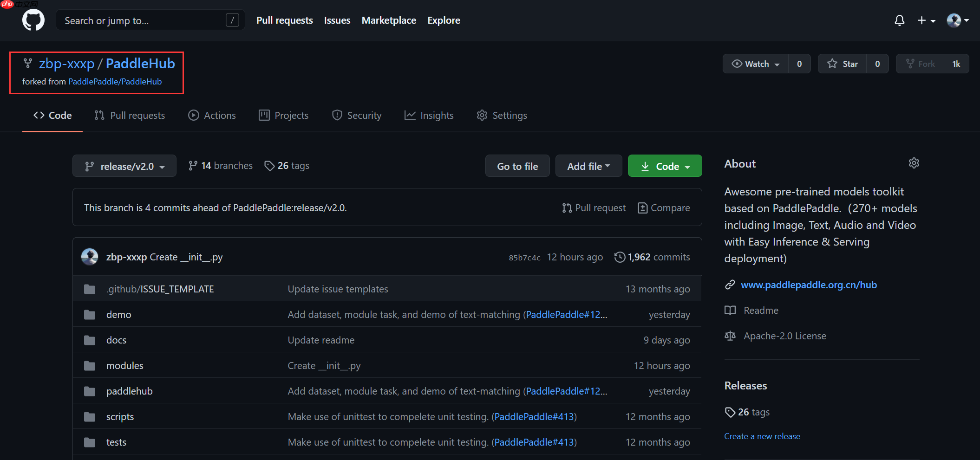Screen dimensions: 980x460
Task: Expand the user profile avatar menu
Action: [957, 20]
